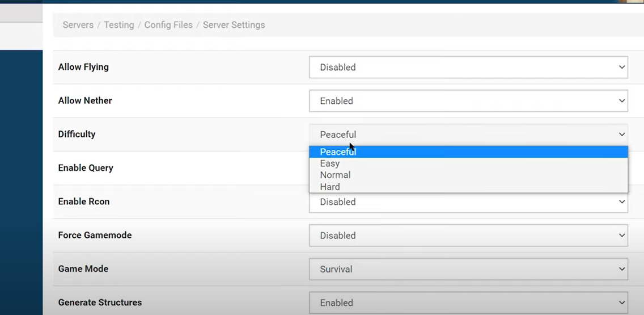644x315 pixels.
Task: Click the Game Mode setting label
Action: [x=83, y=269]
